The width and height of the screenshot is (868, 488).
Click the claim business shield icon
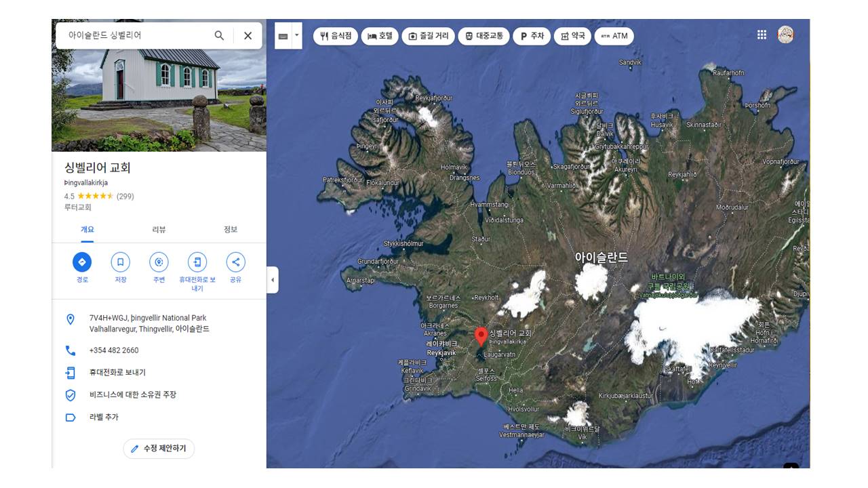[x=71, y=394]
